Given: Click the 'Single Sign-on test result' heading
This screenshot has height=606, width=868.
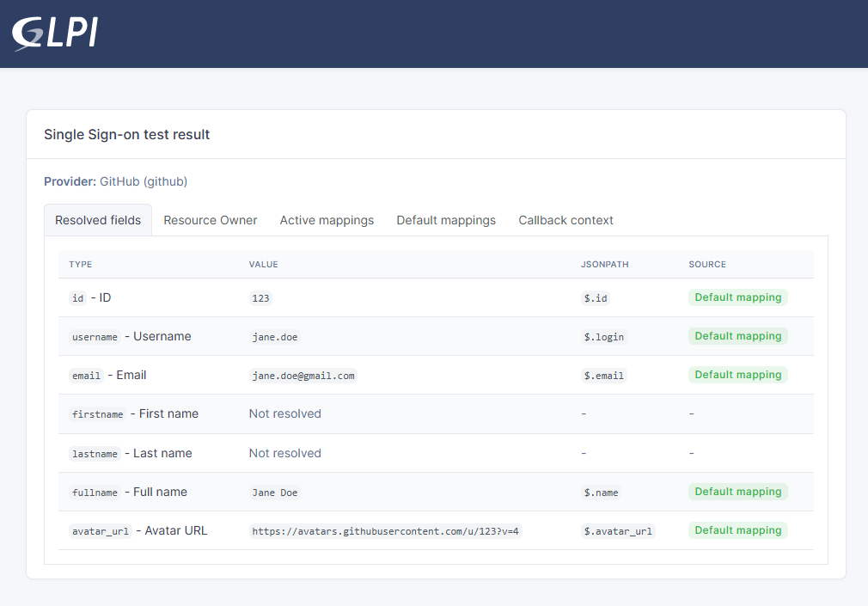Looking at the screenshot, I should point(127,135).
